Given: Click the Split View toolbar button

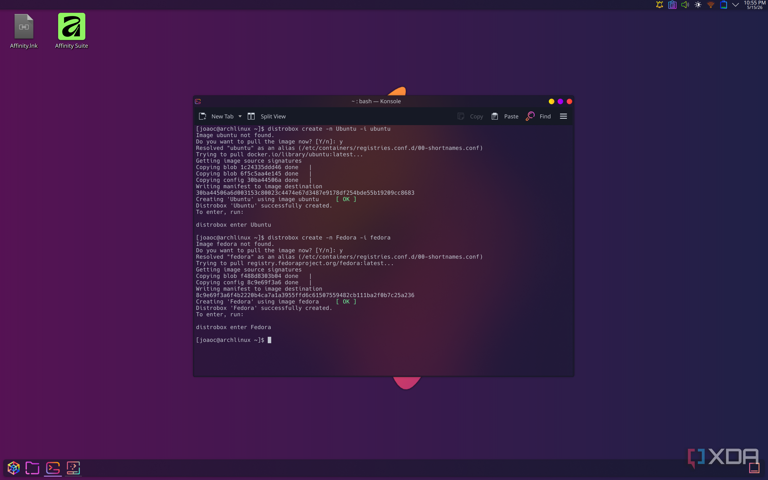Looking at the screenshot, I should pyautogui.click(x=266, y=117).
